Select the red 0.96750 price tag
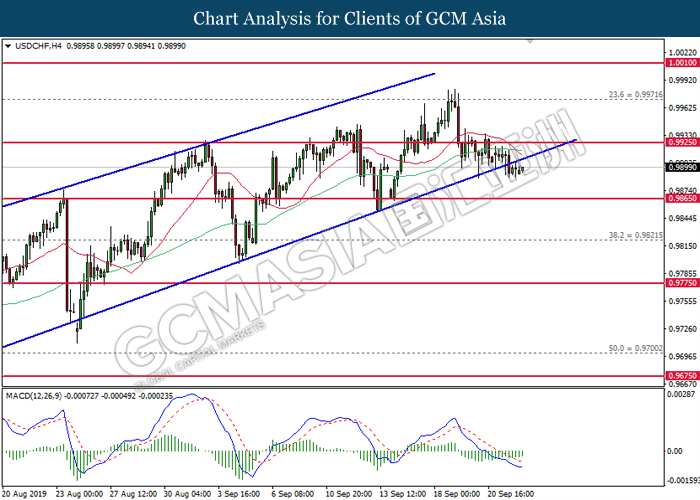 (682, 376)
